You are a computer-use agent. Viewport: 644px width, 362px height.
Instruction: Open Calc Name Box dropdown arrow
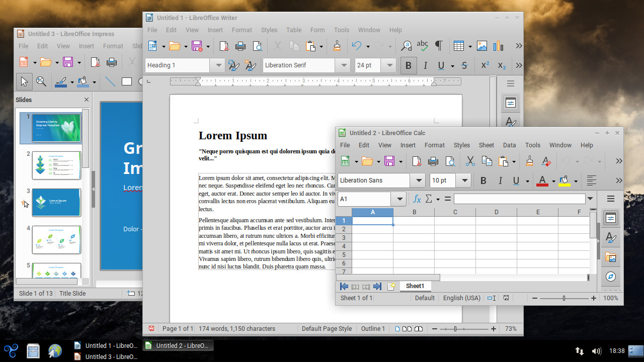pos(399,199)
